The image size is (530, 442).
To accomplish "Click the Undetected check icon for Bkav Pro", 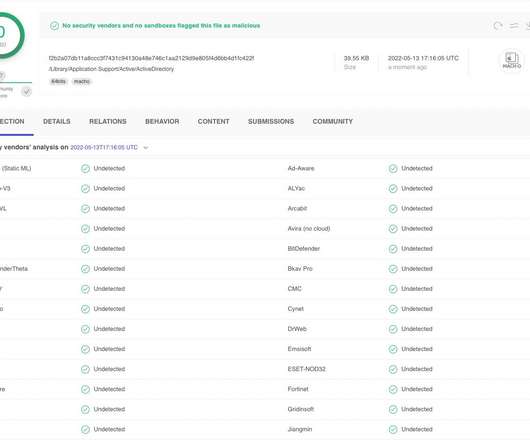I will (x=393, y=269).
